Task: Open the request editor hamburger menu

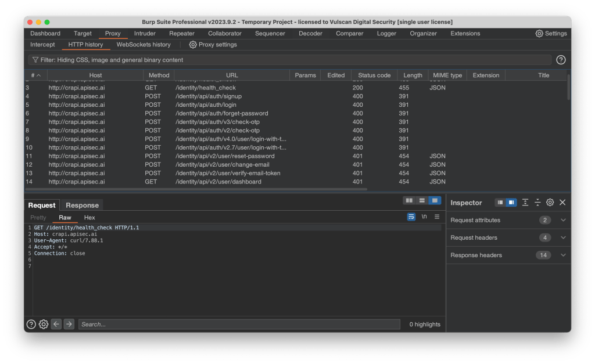Action: [437, 217]
